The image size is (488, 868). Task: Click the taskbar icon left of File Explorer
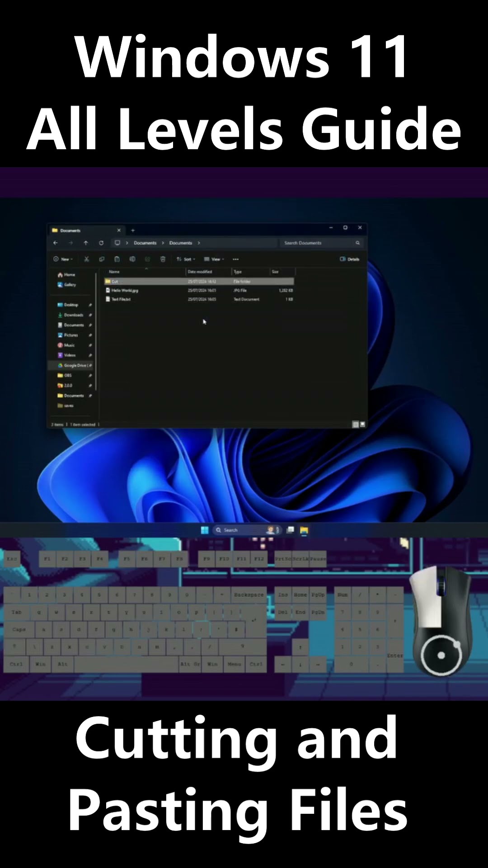tap(291, 530)
